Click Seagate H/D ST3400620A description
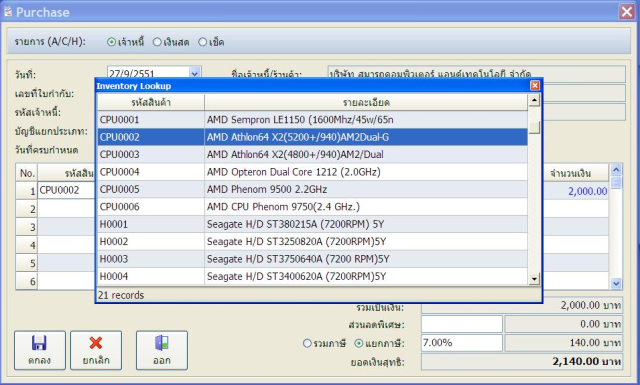This screenshot has height=385, width=640. coord(296,276)
